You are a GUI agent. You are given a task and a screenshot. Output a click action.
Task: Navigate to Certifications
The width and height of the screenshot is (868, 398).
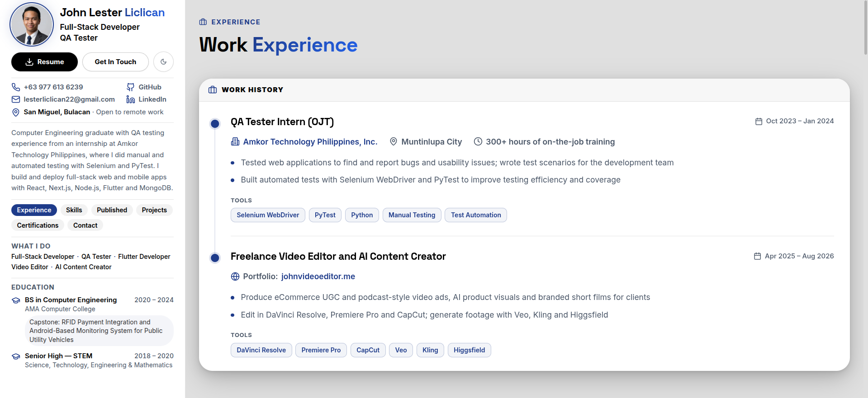[38, 225]
